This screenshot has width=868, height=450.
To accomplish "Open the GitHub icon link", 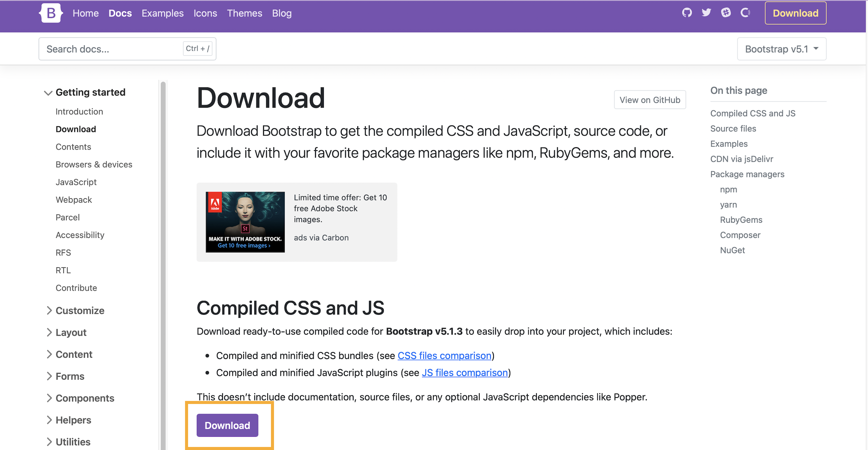I will 687,13.
